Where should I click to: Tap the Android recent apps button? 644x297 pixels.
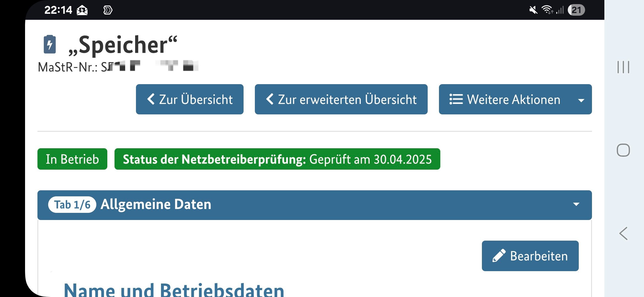(x=623, y=67)
